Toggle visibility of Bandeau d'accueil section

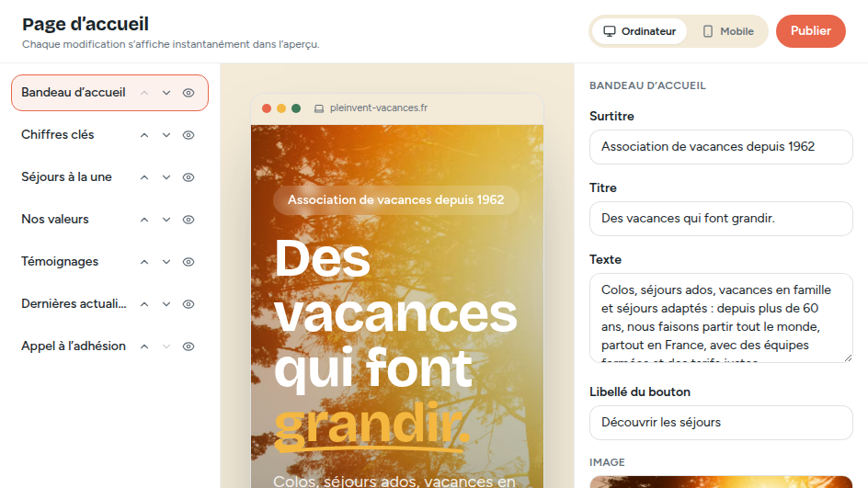point(188,93)
